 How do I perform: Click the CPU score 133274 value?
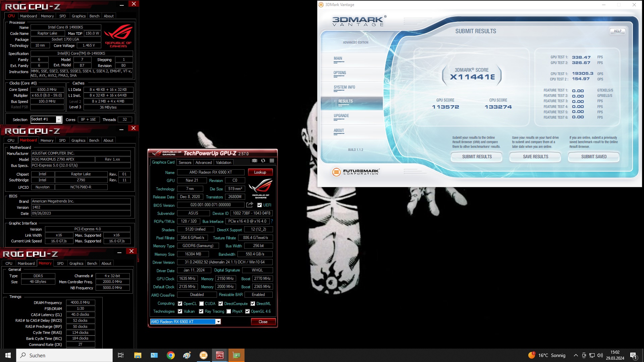pyautogui.click(x=498, y=107)
